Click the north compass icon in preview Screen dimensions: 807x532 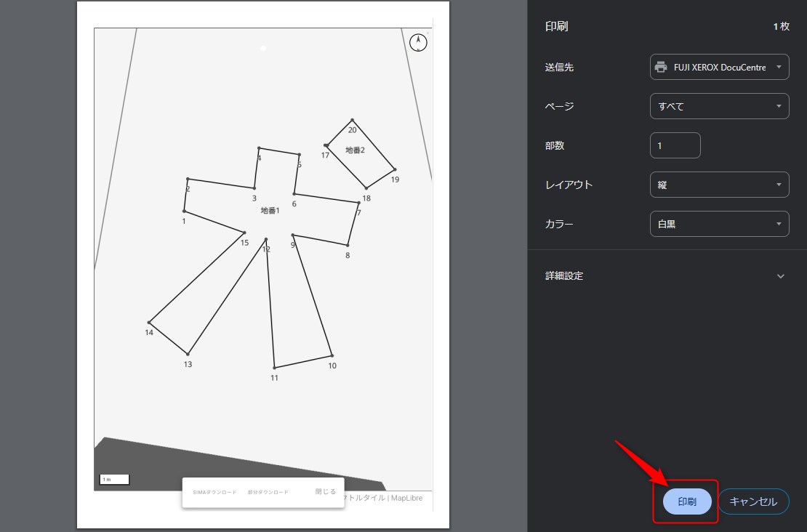pyautogui.click(x=419, y=42)
